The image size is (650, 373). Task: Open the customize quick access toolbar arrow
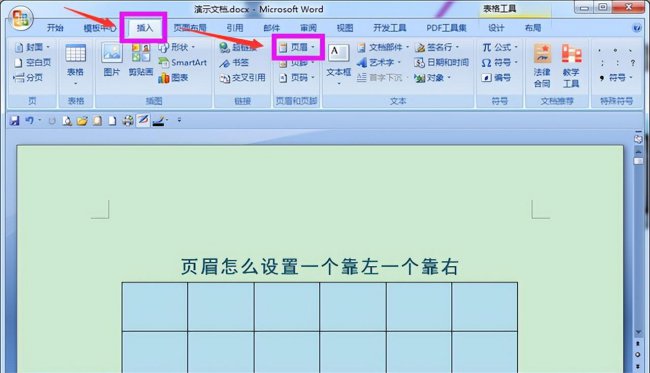179,121
